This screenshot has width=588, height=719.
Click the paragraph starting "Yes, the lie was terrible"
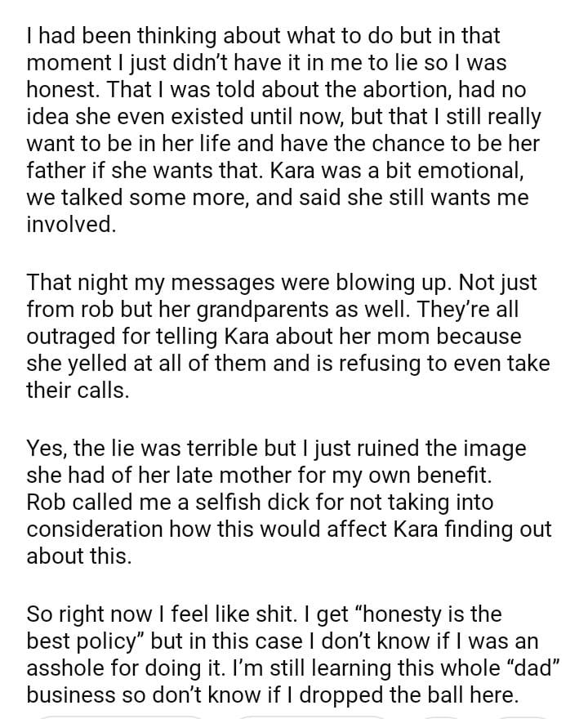pyautogui.click(x=286, y=502)
